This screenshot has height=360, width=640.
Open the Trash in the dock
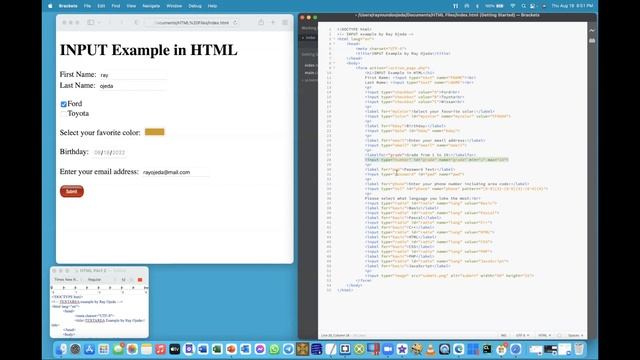(579, 349)
